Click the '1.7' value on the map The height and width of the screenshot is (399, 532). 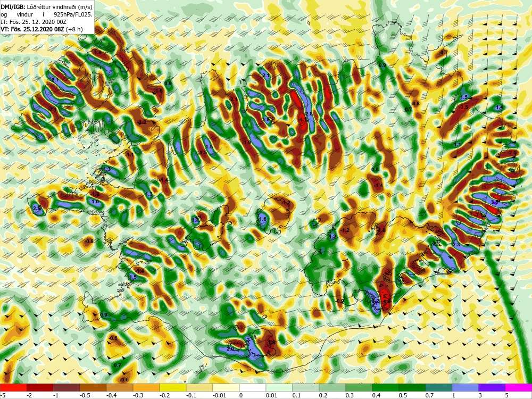coord(195,220)
